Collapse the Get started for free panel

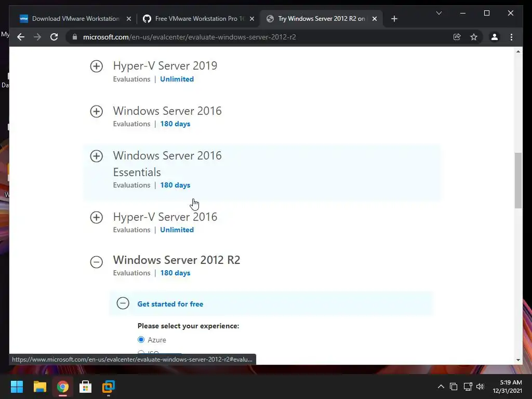(123, 303)
